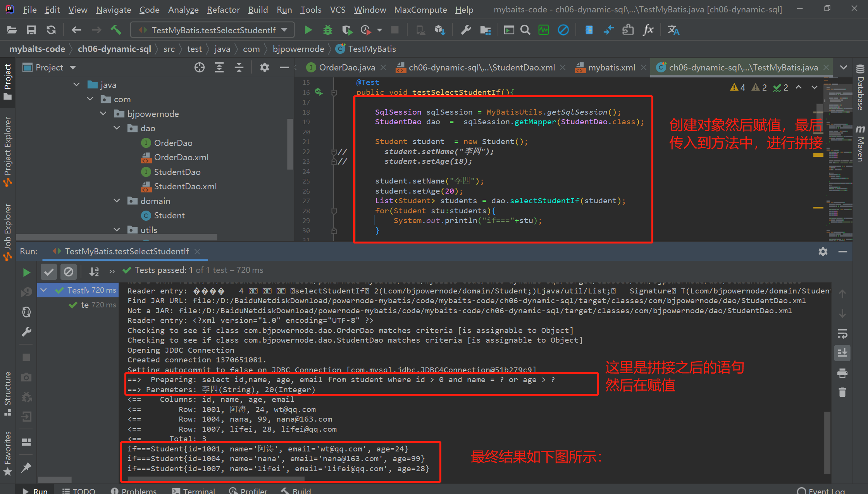Toggle scroll to end console button
868x494 pixels.
coord(842,353)
